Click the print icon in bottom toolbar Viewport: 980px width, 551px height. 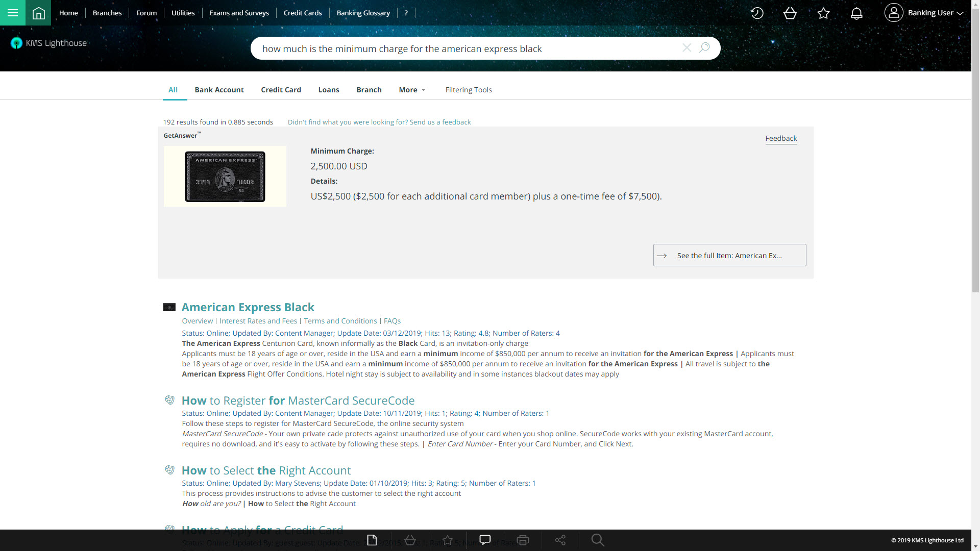tap(523, 540)
